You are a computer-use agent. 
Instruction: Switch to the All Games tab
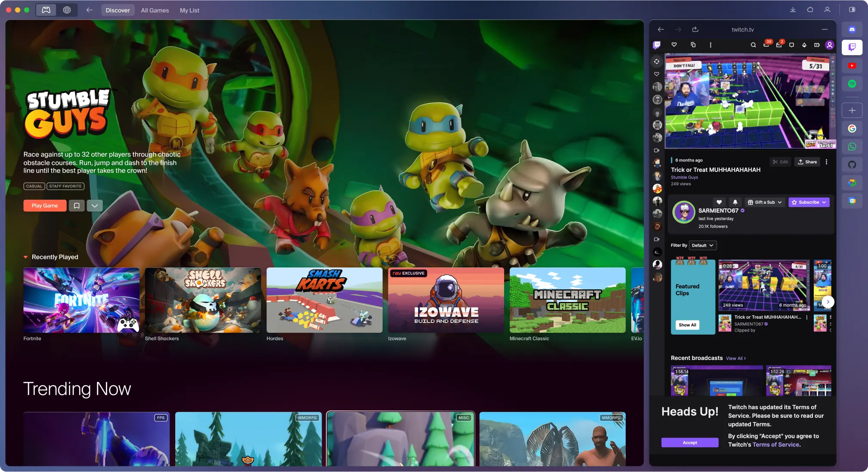click(155, 10)
